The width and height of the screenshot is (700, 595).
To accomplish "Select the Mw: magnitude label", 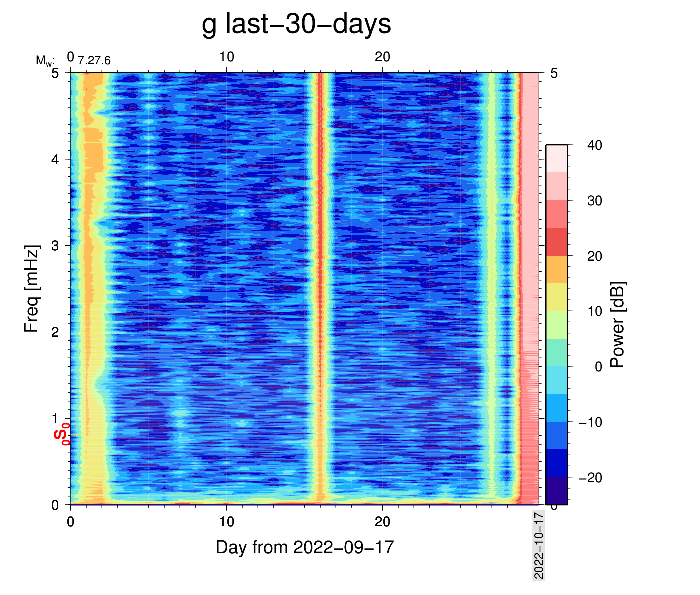I will pyautogui.click(x=45, y=61).
